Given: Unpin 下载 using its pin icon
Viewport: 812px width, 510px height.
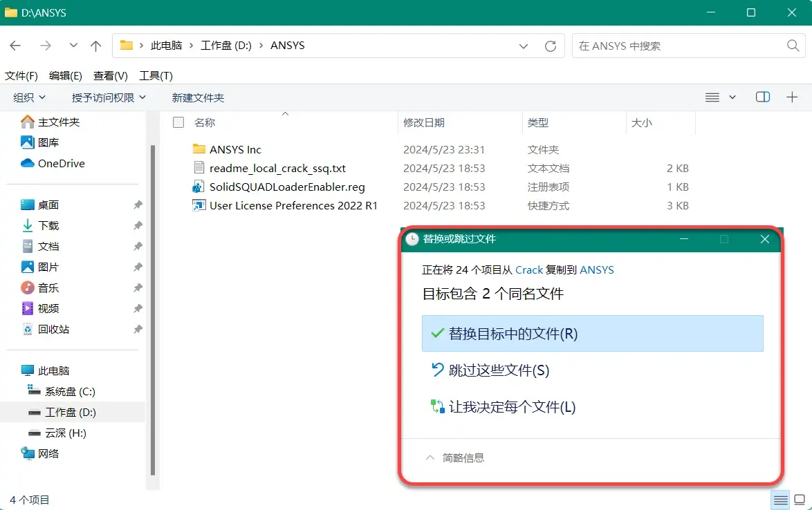Looking at the screenshot, I should pyautogui.click(x=138, y=225).
